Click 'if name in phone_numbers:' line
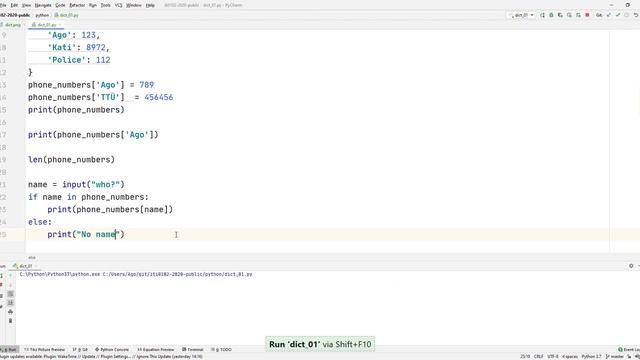The width and height of the screenshot is (640, 360). click(x=88, y=197)
